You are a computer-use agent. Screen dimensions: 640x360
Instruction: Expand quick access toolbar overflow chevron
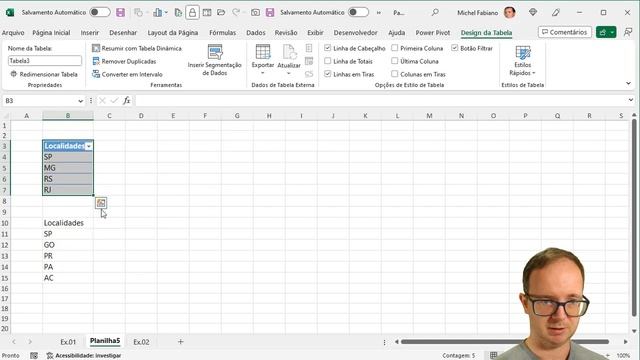coord(379,13)
